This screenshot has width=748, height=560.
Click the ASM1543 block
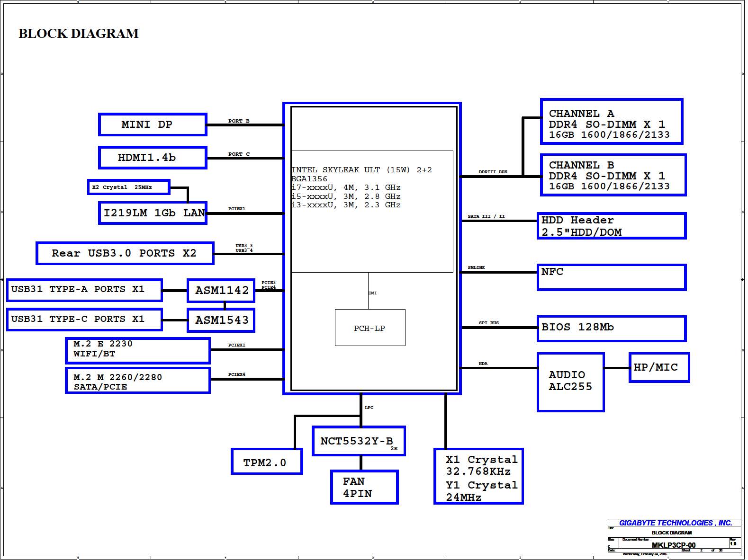[x=221, y=320]
